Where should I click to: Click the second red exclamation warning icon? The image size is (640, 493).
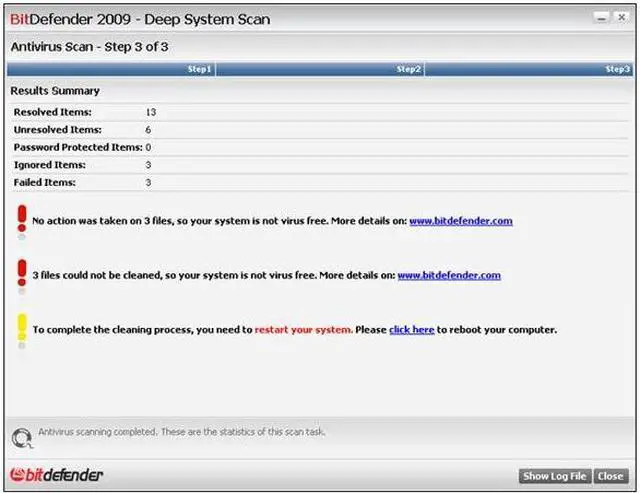[x=21, y=273]
